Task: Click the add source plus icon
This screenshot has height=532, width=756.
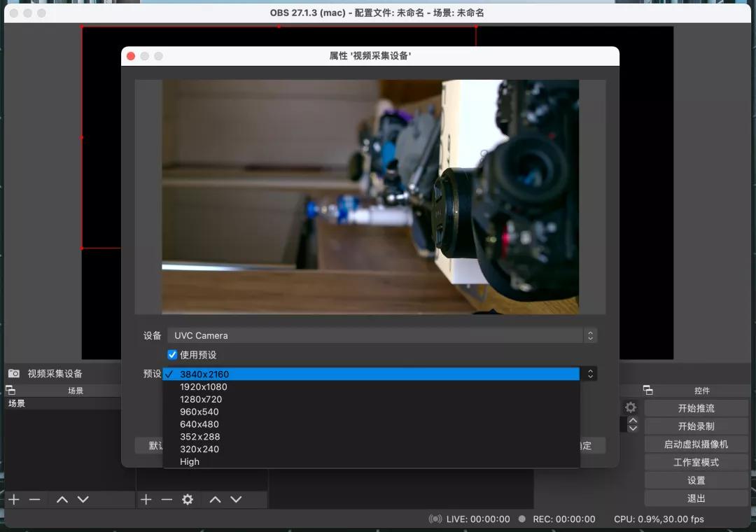Action: [x=146, y=499]
